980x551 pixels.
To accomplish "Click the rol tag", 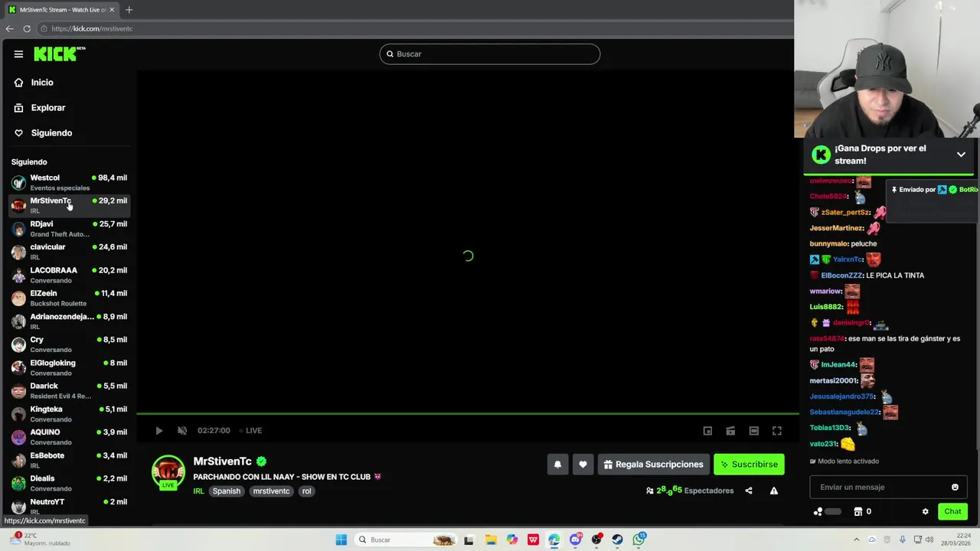I will (306, 491).
